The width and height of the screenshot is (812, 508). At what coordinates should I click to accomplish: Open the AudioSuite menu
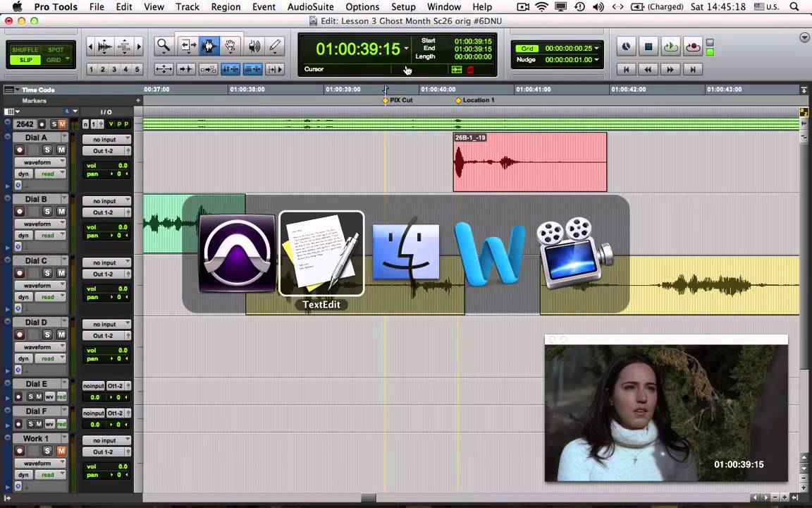point(311,7)
